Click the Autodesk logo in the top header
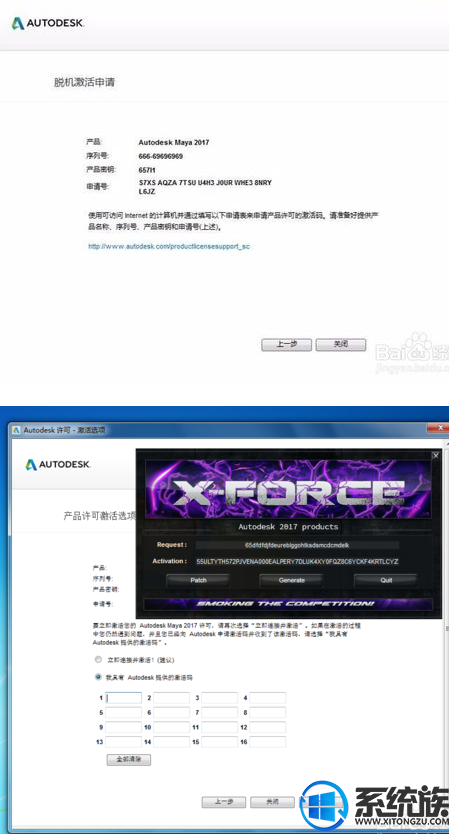This screenshot has width=449, height=834. 48,23
